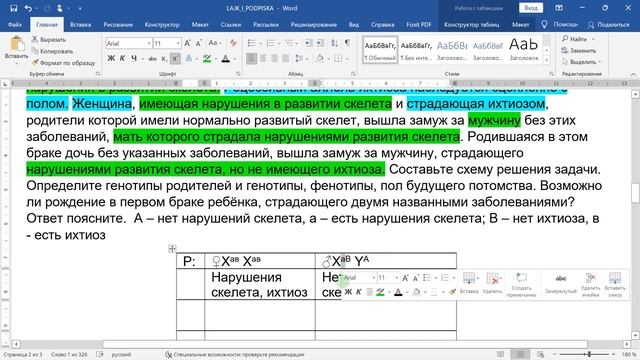Justify text in ribbon Абзац group
This screenshot has width=640, height=360.
point(286,59)
